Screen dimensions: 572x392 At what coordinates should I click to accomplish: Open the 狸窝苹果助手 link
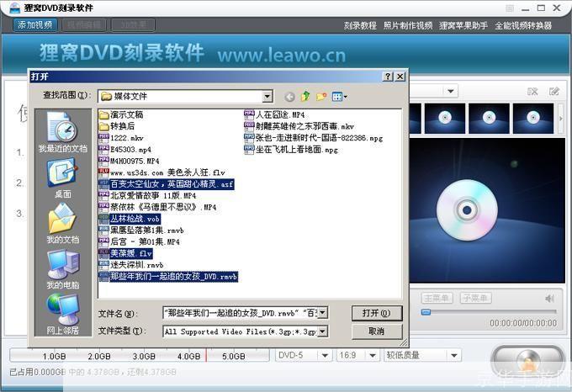(x=463, y=25)
